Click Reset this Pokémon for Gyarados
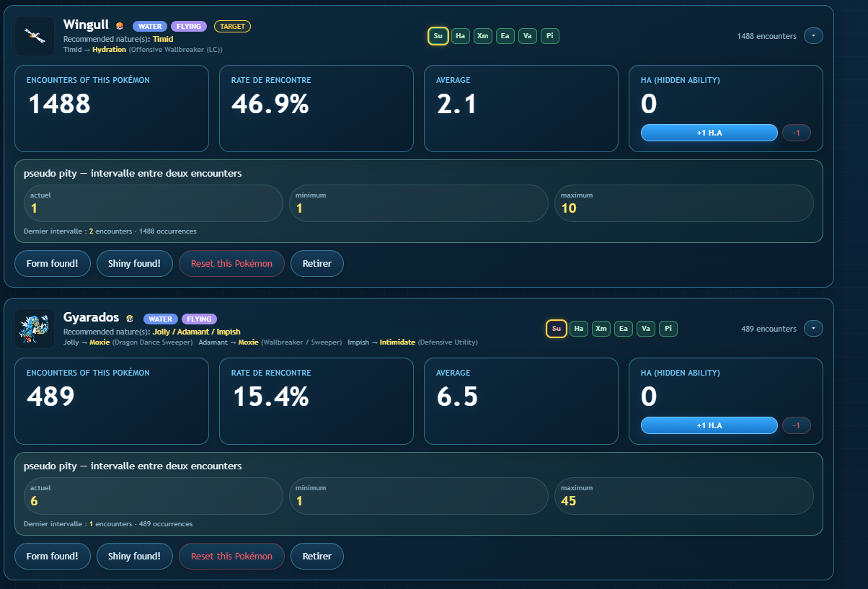 [231, 556]
